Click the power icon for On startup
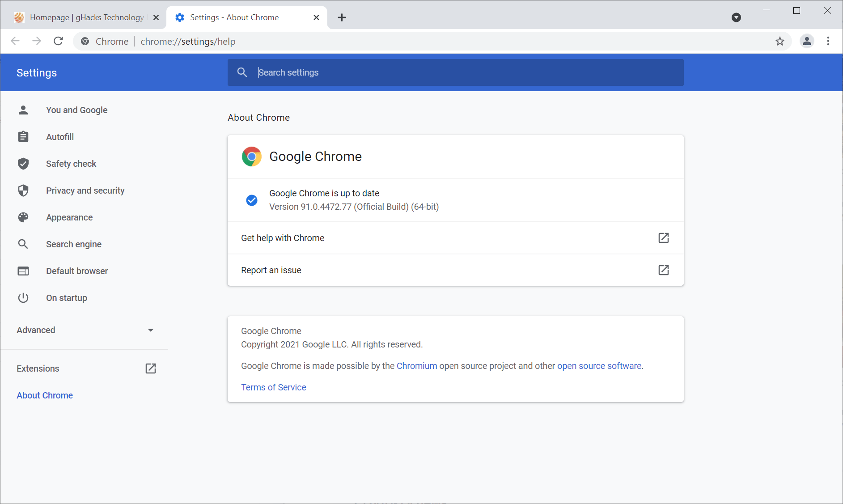The width and height of the screenshot is (843, 504). pyautogui.click(x=23, y=298)
